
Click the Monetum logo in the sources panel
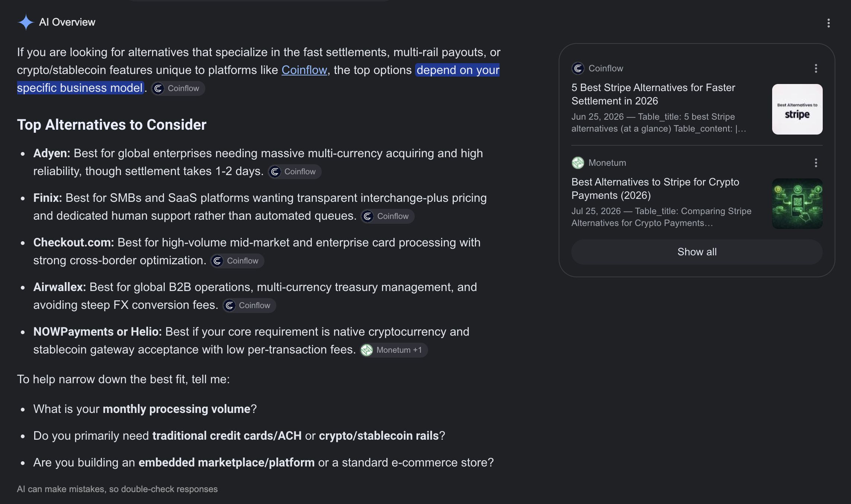click(x=578, y=163)
